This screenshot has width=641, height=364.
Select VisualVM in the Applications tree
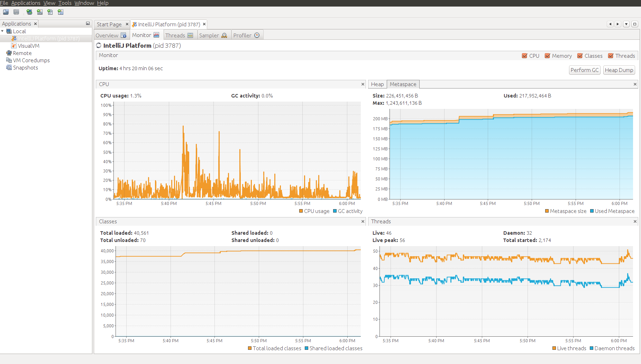coord(29,46)
